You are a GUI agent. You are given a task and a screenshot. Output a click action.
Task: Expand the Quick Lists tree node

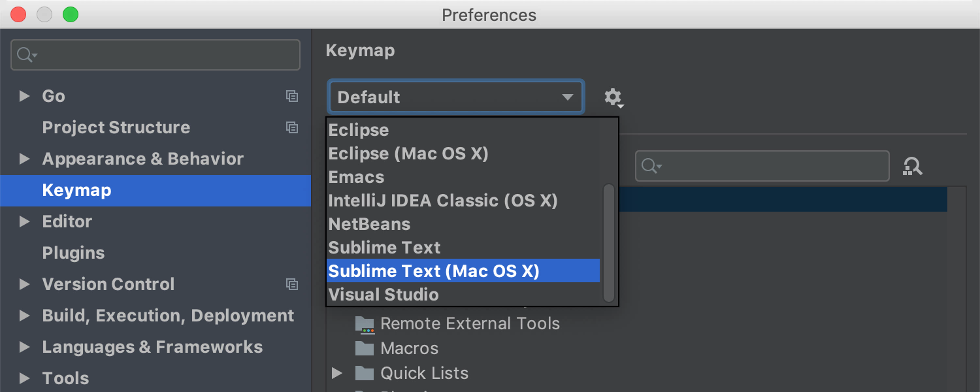(337, 373)
